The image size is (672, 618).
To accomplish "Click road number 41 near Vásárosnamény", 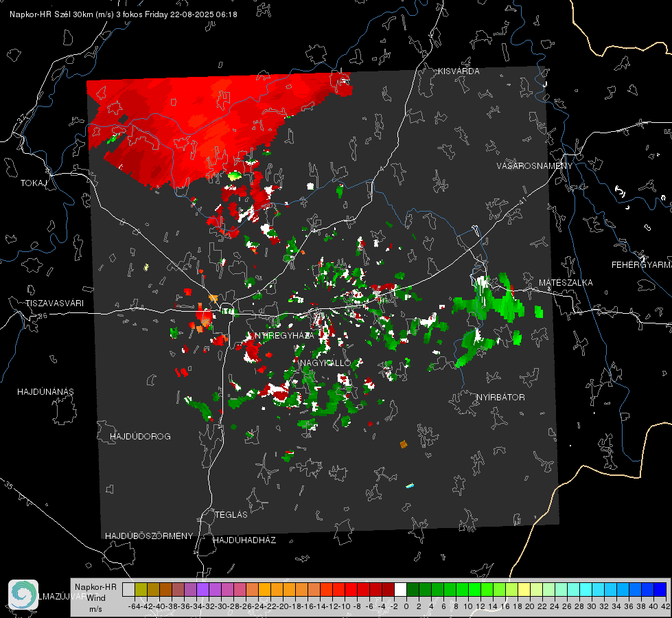I will coord(522,201).
